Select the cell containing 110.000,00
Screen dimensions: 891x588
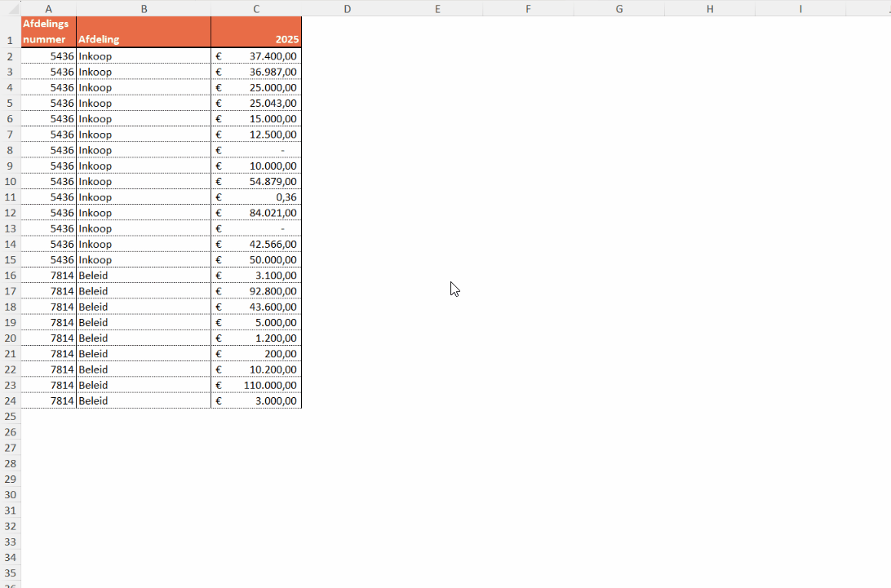[x=256, y=385]
